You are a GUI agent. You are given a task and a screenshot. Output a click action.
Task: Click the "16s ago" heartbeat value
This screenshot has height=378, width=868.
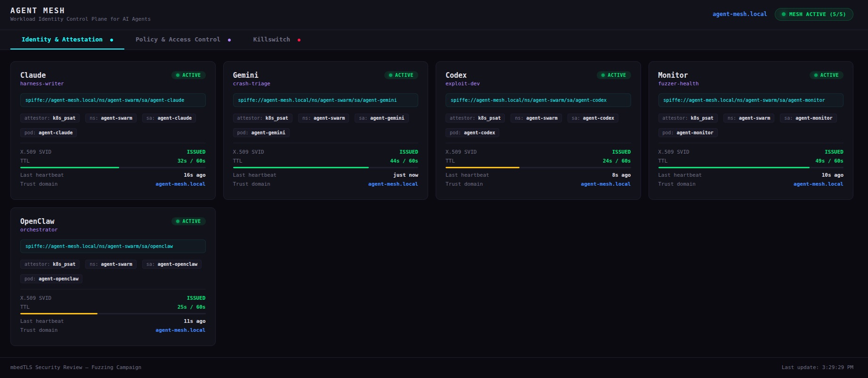[x=195, y=175]
